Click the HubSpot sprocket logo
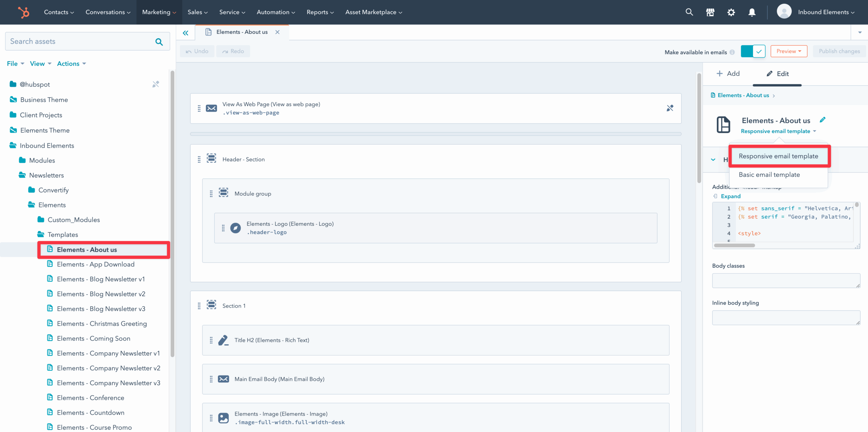The height and width of the screenshot is (432, 868). click(x=24, y=12)
